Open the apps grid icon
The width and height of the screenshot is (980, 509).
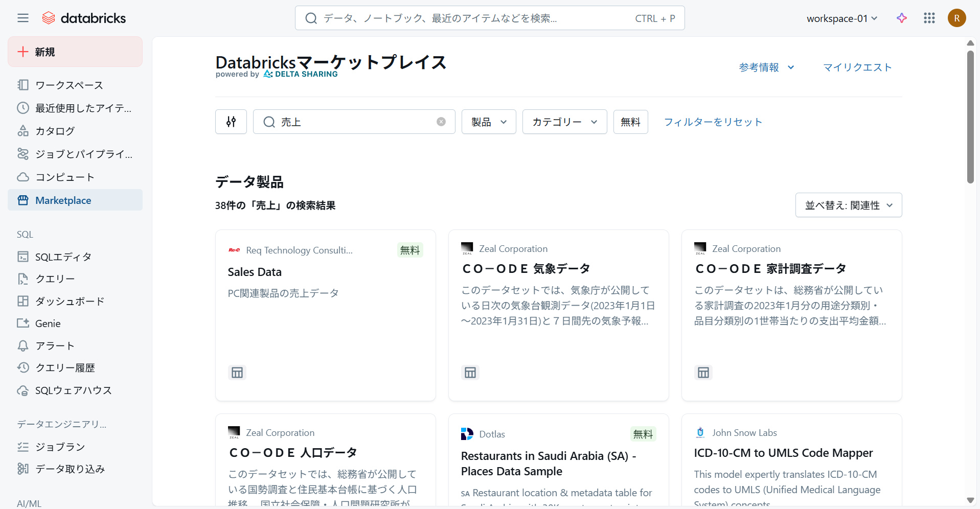(929, 18)
